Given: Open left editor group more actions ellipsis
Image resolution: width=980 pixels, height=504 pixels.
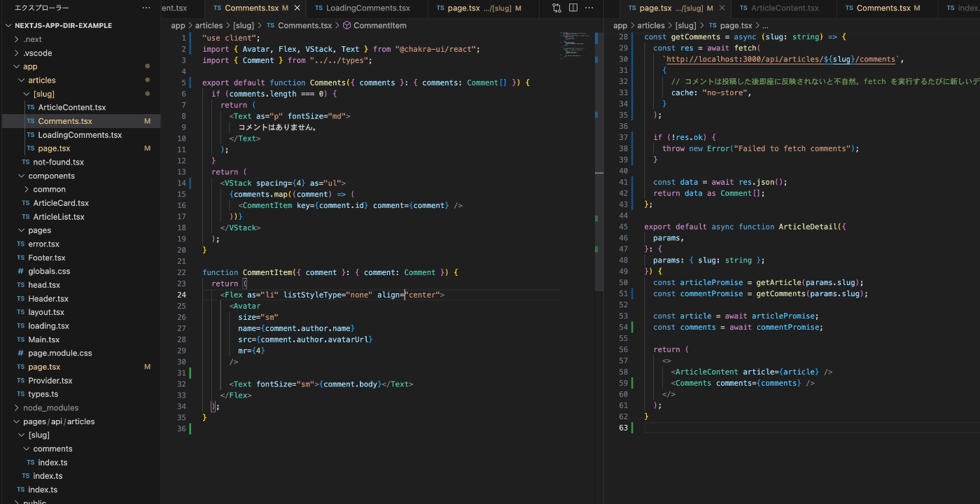Looking at the screenshot, I should tap(590, 8).
